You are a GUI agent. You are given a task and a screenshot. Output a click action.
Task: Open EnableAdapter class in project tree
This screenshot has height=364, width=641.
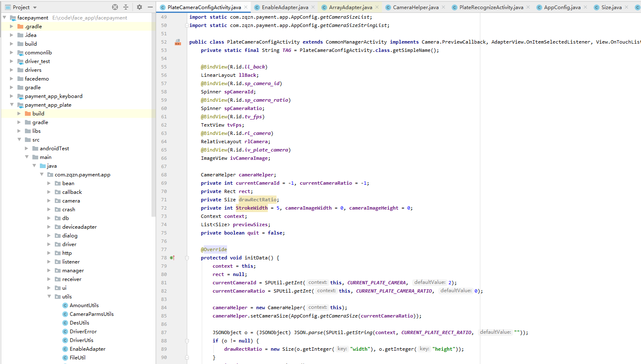tap(87, 349)
